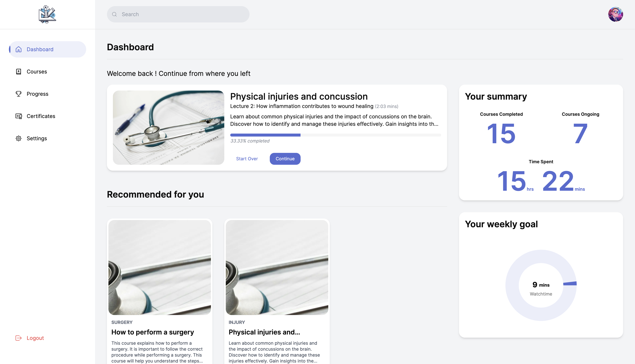Log out using the Logout link

pos(35,338)
